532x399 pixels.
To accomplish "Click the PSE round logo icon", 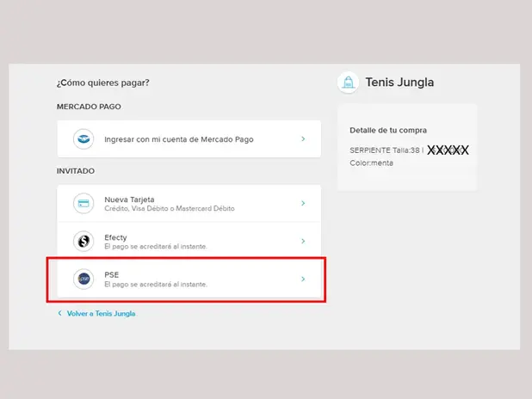I will point(84,279).
